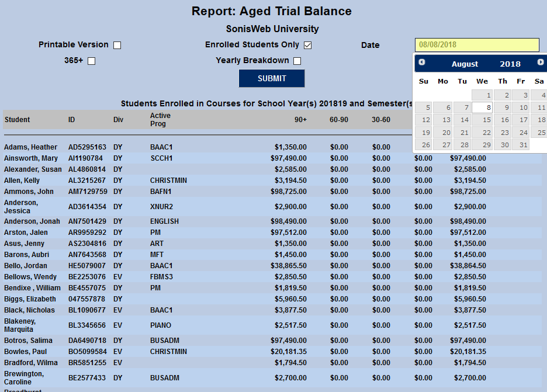547x392 pixels.
Task: Click the currently highlighted day 8
Action: pos(489,107)
